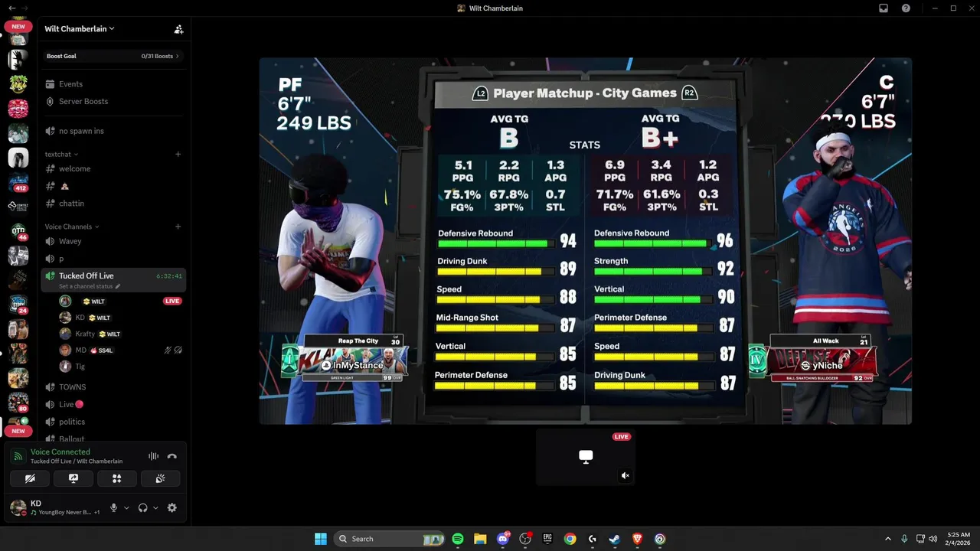Open the taskbar volume control

(x=933, y=539)
